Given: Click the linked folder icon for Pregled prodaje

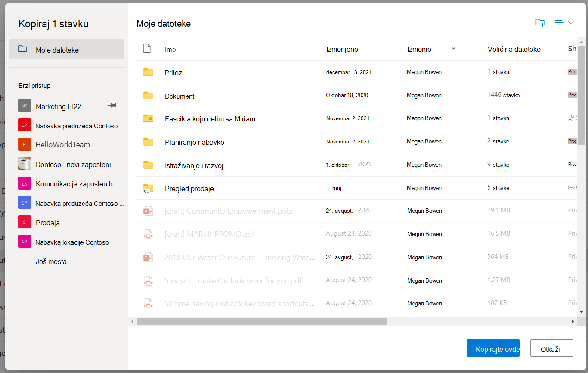Looking at the screenshot, I should pos(148,188).
